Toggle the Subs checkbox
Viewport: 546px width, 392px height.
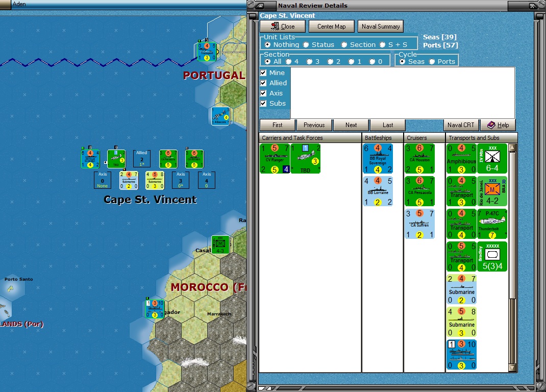coord(263,103)
